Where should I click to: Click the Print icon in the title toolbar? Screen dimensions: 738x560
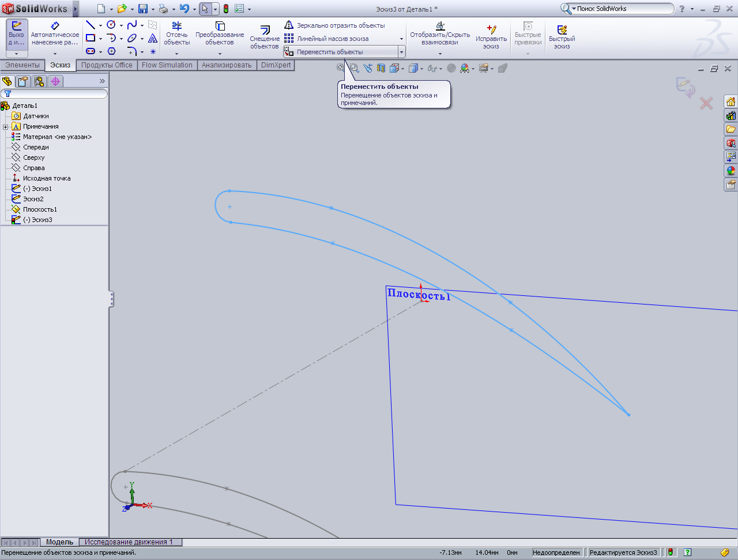click(x=163, y=9)
